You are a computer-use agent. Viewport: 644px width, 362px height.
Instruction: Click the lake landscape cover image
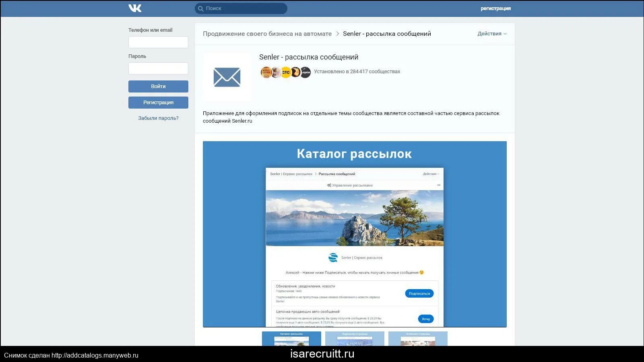click(355, 218)
